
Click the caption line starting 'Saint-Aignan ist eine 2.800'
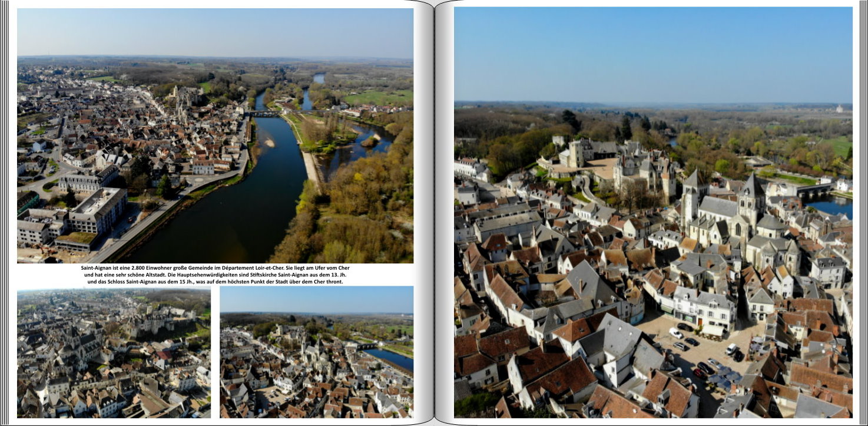pos(215,268)
